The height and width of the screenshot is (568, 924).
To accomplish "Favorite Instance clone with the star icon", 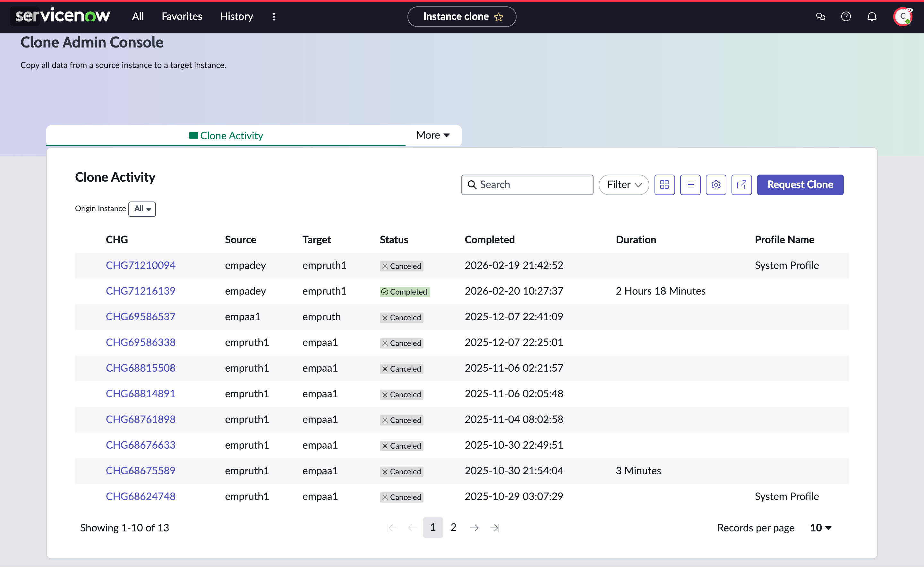I will [x=499, y=17].
